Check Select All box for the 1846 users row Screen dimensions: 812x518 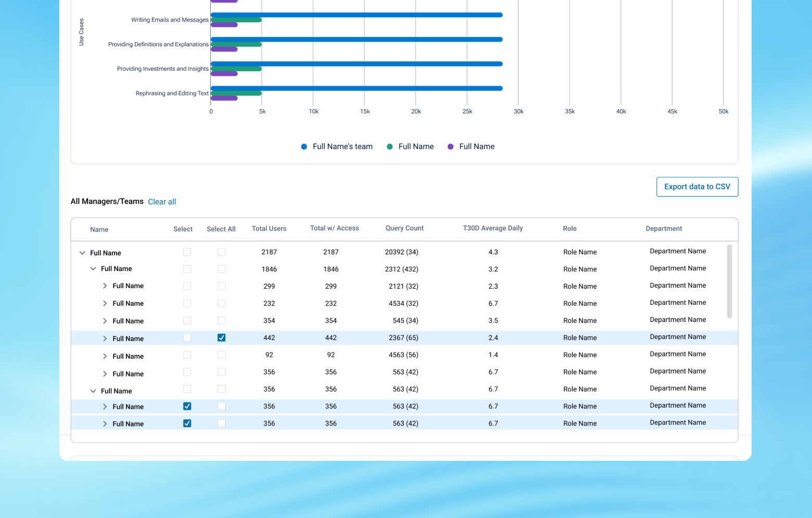(221, 269)
